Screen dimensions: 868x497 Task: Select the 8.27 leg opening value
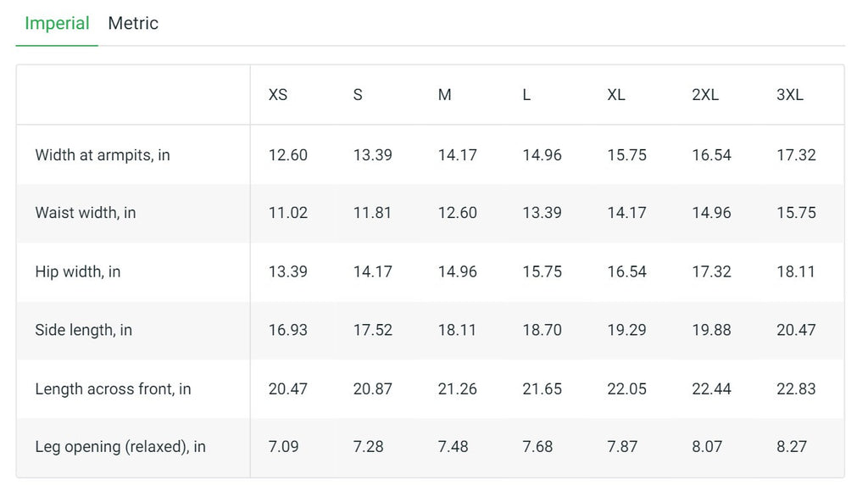792,447
